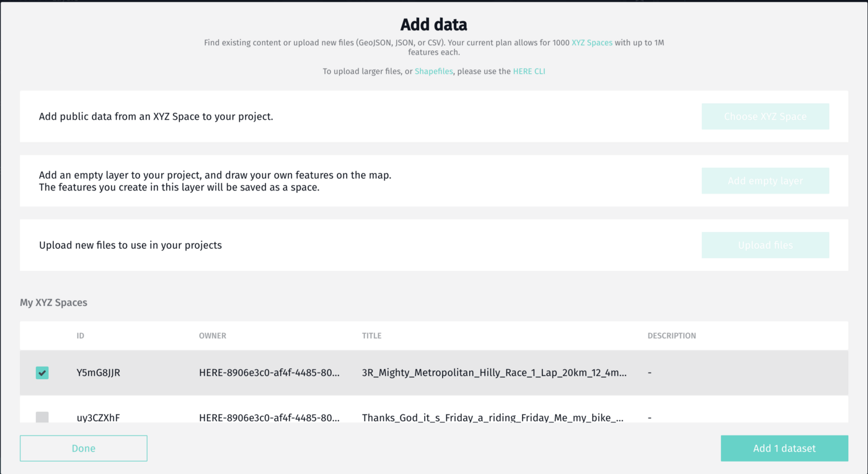
Task: Follow the HERE CLI link
Action: 529,71
